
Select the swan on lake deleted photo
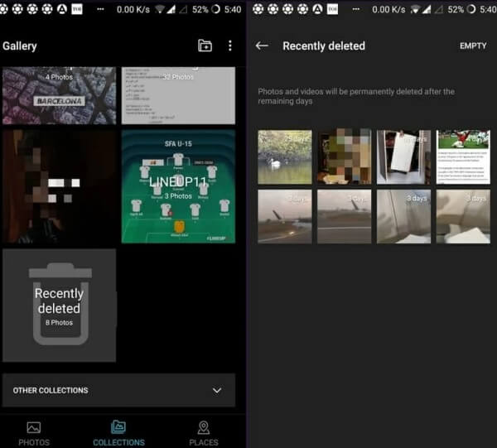[285, 157]
